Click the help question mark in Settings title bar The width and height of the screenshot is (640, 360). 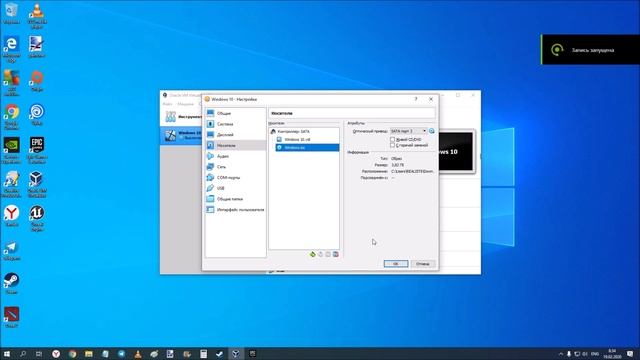(416, 99)
